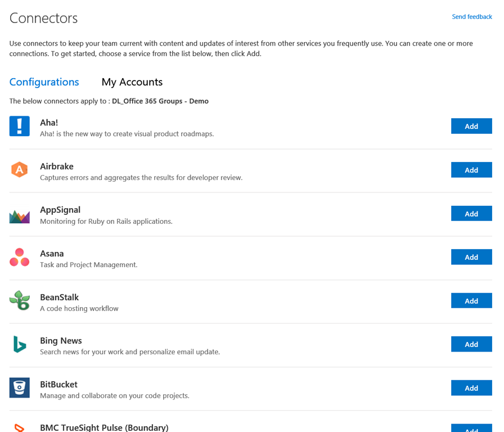Add the Asana connector
Screen dimensions: 504x432
coord(471,257)
